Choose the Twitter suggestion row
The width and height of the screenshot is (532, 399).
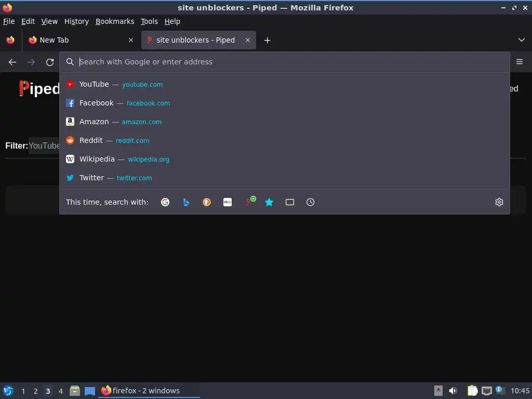click(x=285, y=178)
